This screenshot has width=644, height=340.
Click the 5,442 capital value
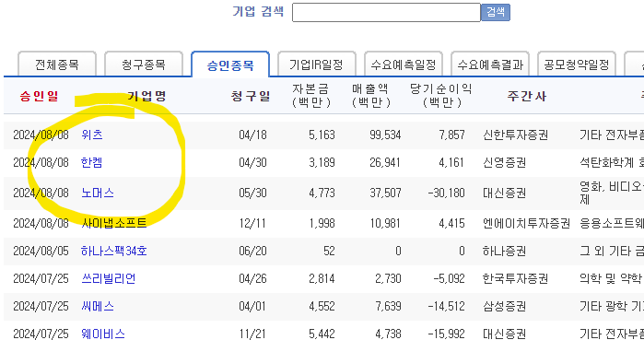[322, 334]
